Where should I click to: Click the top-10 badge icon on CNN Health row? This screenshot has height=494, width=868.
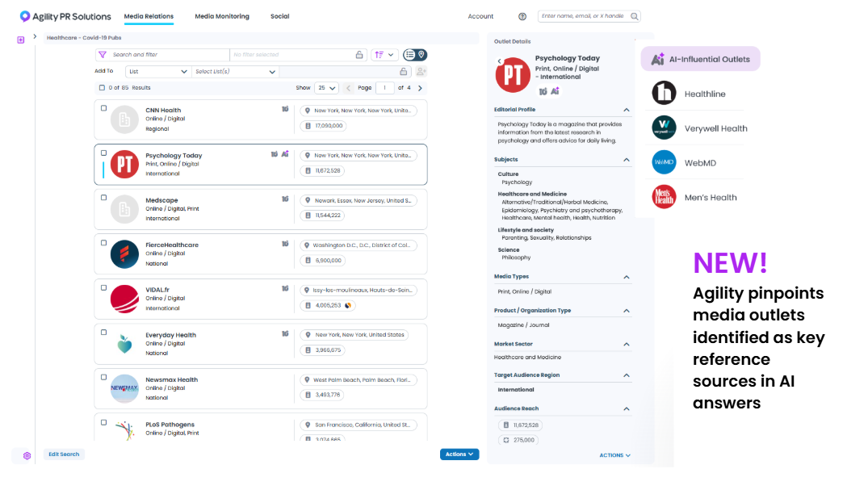pos(285,109)
